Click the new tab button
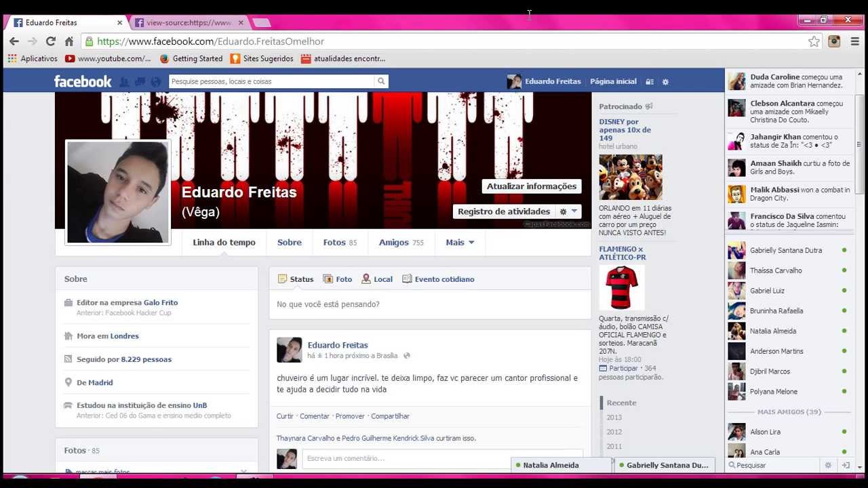The image size is (868, 488). [262, 22]
